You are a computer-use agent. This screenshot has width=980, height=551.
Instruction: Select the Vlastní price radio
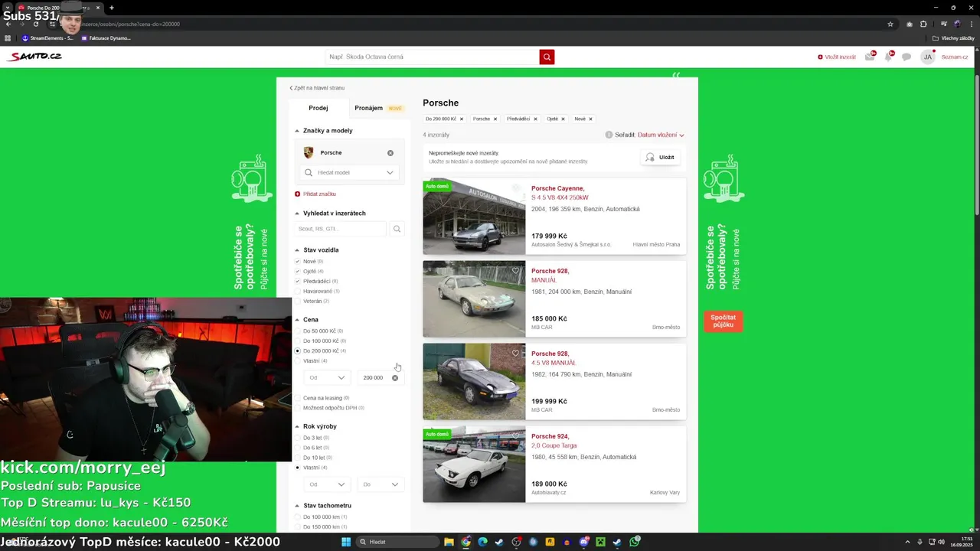tap(298, 361)
